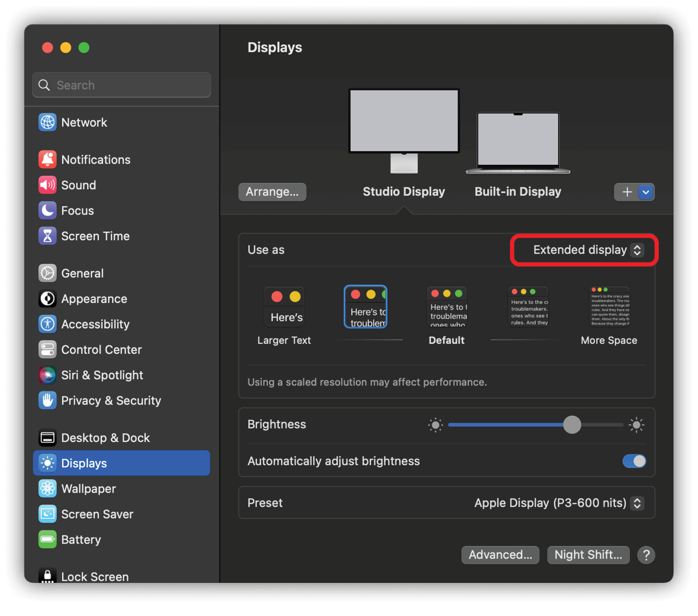Select the Studio Display monitor
The width and height of the screenshot is (698, 616).
tap(404, 130)
